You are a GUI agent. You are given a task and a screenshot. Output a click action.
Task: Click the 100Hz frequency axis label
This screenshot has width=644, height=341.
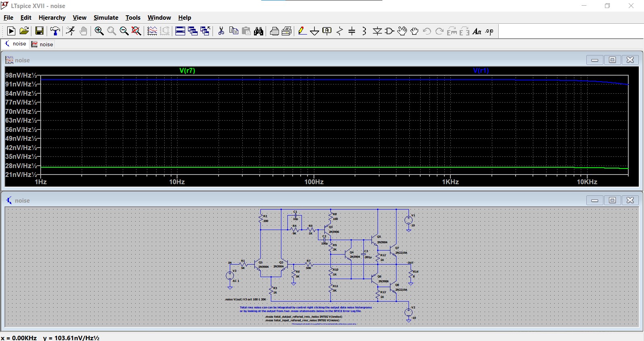coord(314,182)
